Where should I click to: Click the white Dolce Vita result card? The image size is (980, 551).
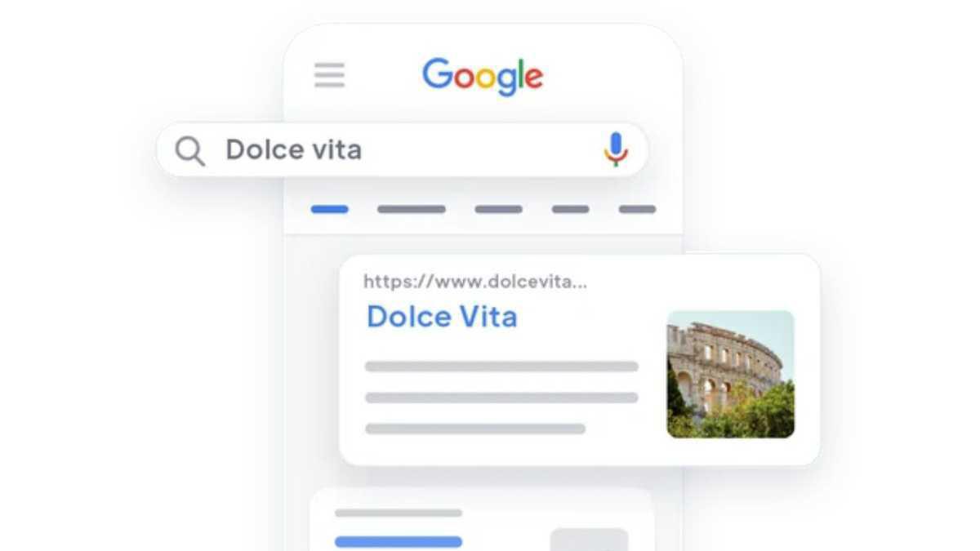580,360
